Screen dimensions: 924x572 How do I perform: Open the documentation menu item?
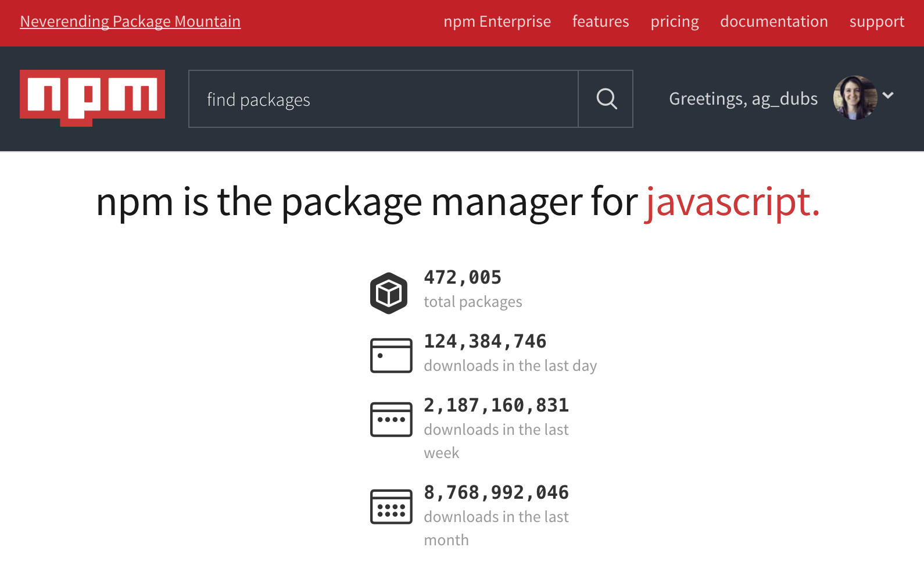coord(774,22)
